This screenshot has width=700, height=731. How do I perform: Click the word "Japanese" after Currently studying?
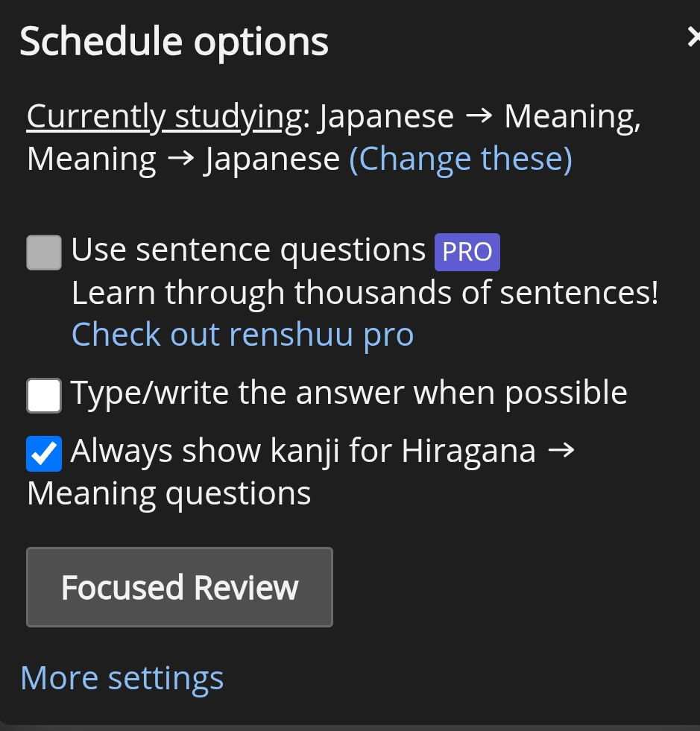pyautogui.click(x=385, y=117)
